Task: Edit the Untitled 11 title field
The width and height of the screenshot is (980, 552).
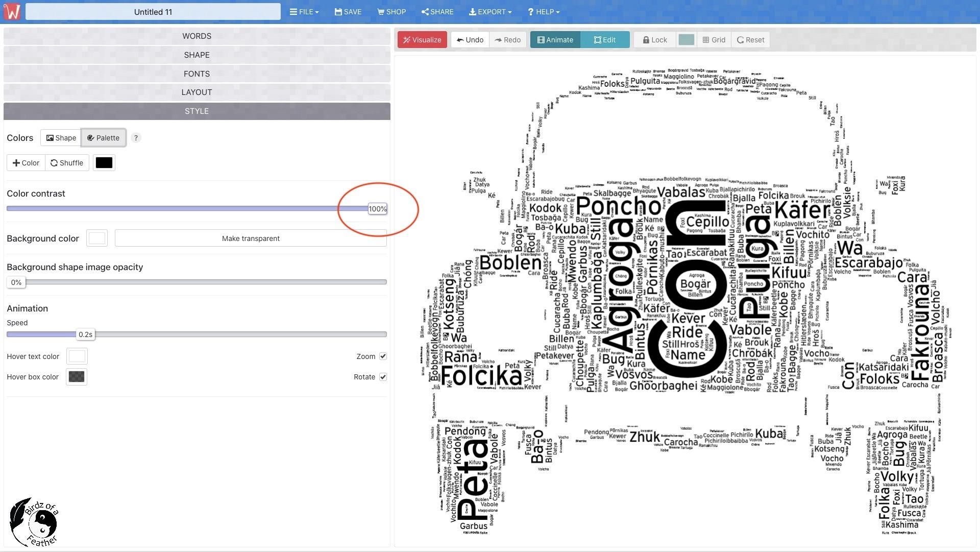Action: click(x=153, y=12)
